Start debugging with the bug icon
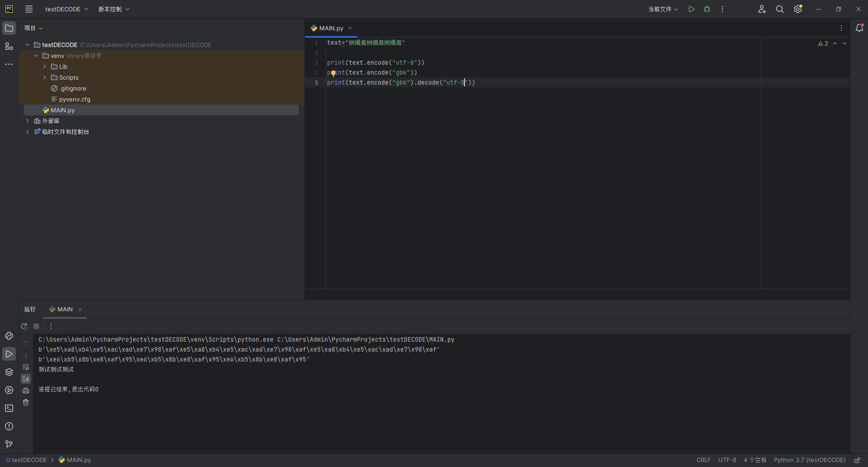Image resolution: width=868 pixels, height=467 pixels. pos(707,9)
